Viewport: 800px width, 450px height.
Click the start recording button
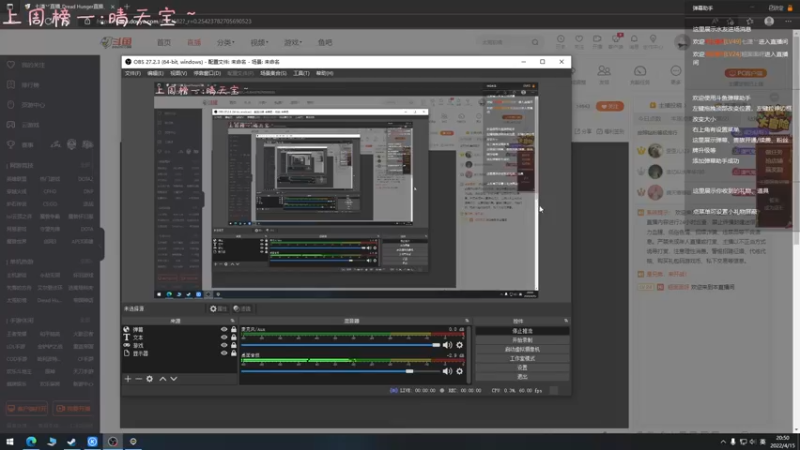click(522, 340)
